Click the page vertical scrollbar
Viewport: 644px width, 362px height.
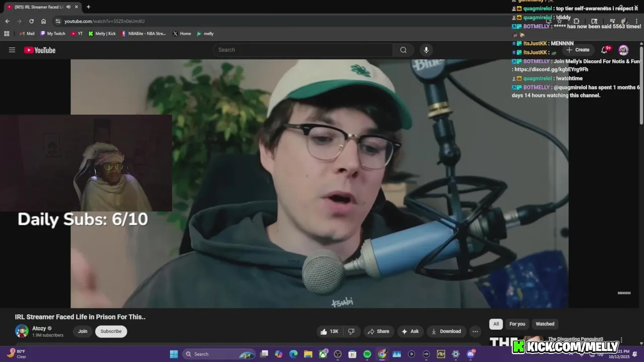click(641, 85)
